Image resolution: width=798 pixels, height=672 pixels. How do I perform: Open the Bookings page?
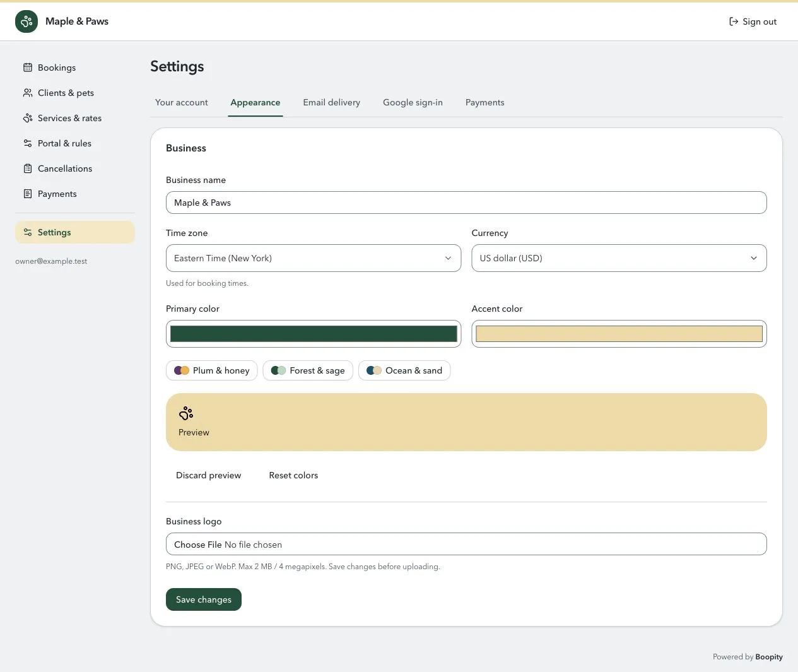pos(75,68)
